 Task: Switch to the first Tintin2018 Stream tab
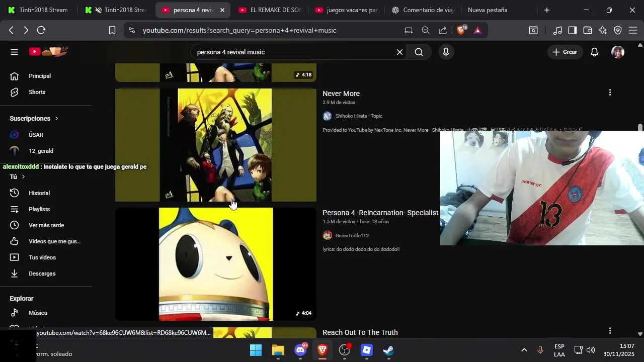[39, 10]
